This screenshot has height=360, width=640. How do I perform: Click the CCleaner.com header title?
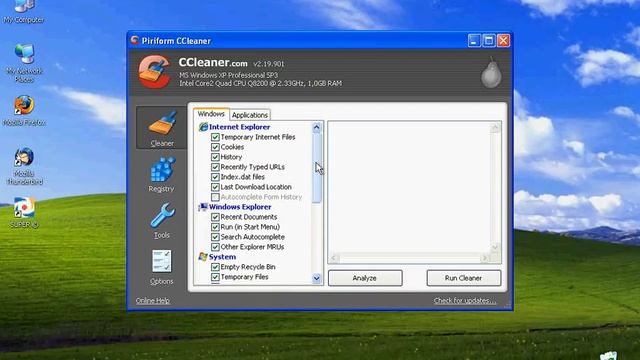[213, 62]
